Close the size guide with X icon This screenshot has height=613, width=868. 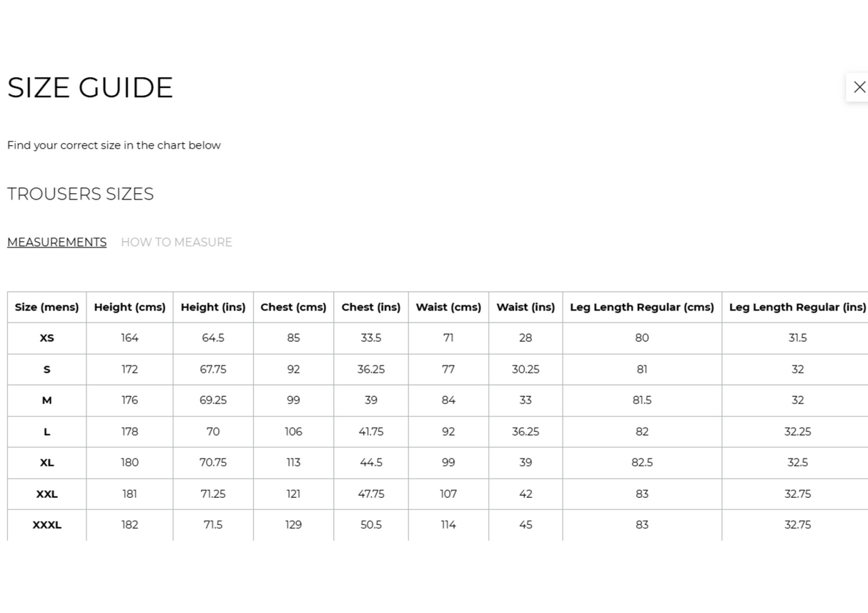tap(859, 87)
